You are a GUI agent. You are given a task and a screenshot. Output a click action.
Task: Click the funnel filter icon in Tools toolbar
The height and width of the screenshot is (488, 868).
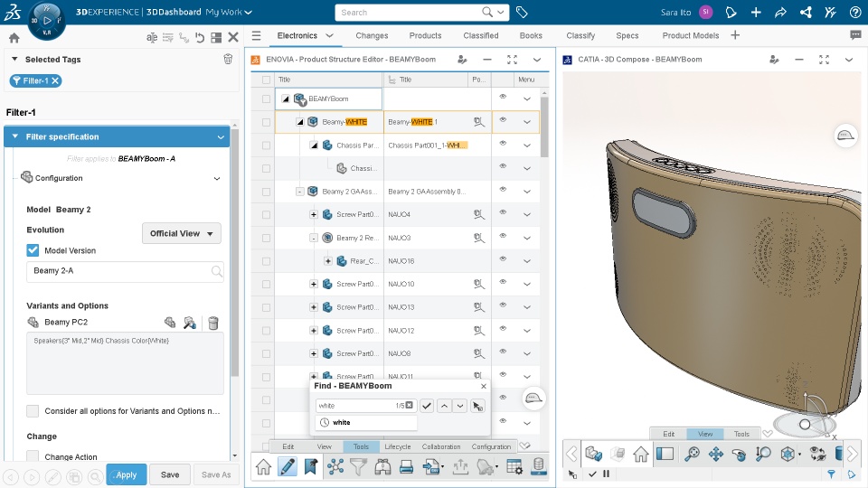(x=359, y=467)
